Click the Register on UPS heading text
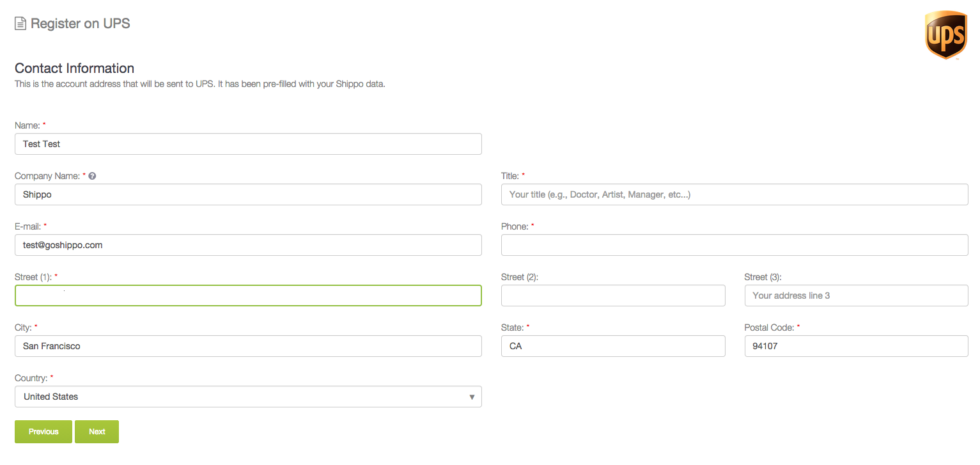 point(81,24)
